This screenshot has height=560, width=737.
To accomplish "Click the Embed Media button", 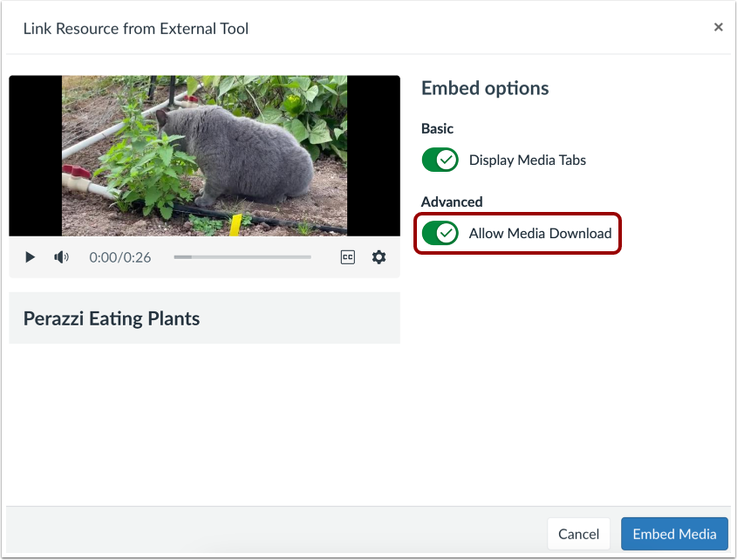I will 674,533.
